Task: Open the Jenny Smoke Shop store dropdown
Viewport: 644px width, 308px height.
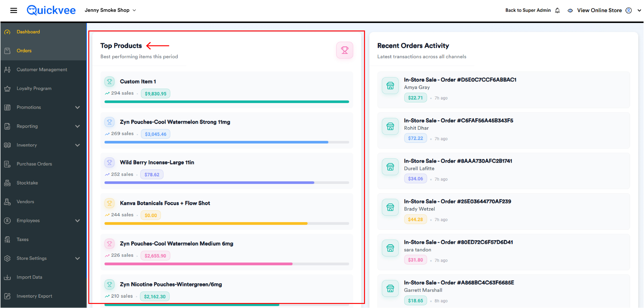Action: tap(110, 10)
